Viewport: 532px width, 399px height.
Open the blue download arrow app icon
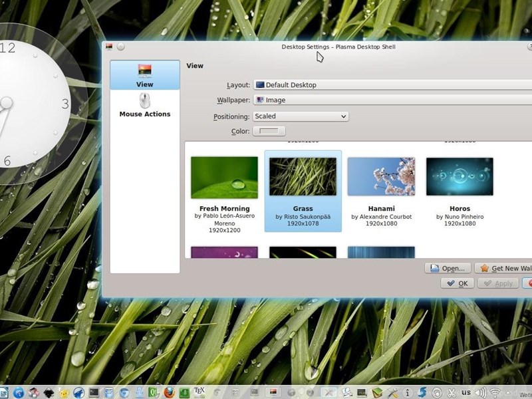tap(139, 392)
